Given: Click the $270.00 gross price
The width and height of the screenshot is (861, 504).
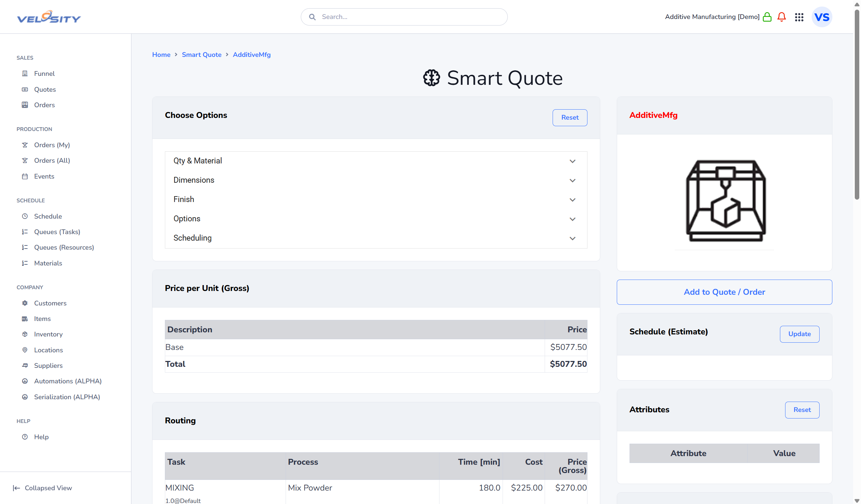Looking at the screenshot, I should click(571, 488).
